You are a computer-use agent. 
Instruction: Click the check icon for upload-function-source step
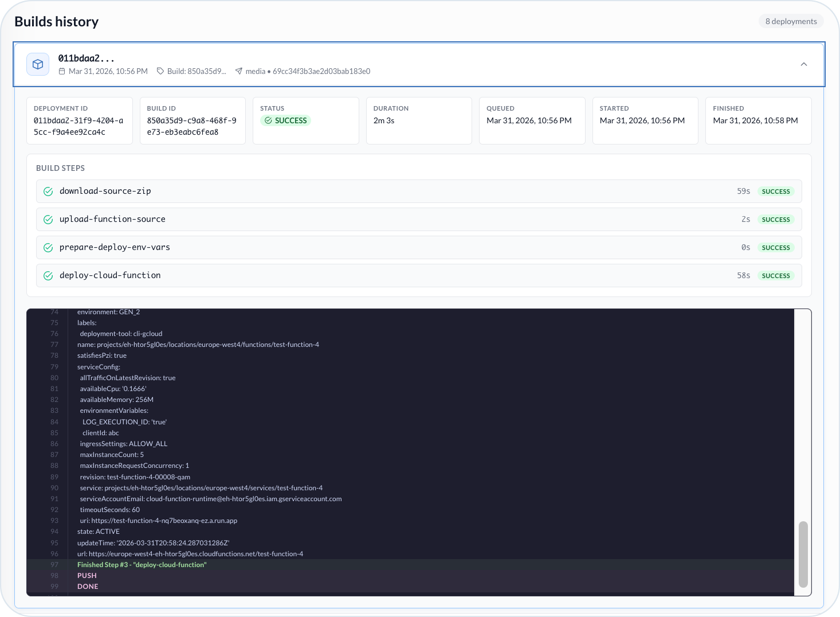pos(48,220)
